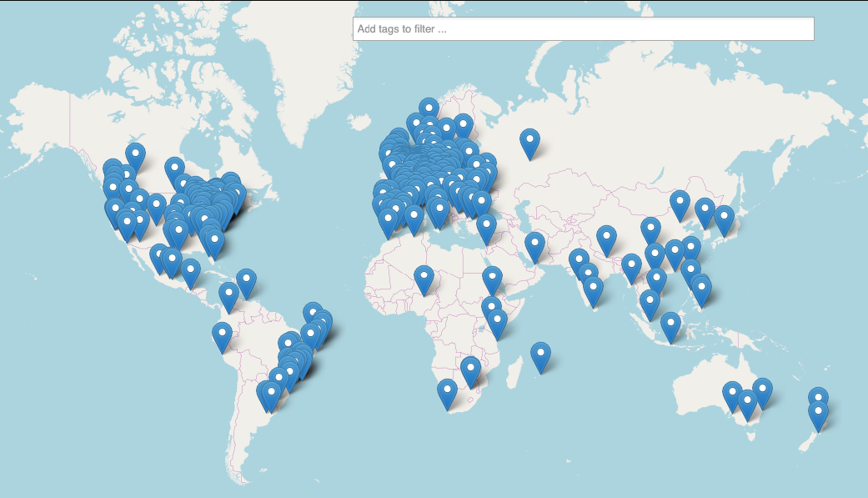Image resolution: width=868 pixels, height=498 pixels.
Task: Click the marker near Singapore and Borneo
Action: pyautogui.click(x=670, y=327)
